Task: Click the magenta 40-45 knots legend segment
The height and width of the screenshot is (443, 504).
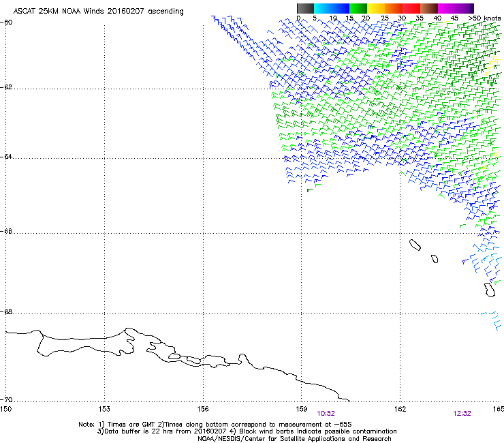Action: (x=447, y=8)
